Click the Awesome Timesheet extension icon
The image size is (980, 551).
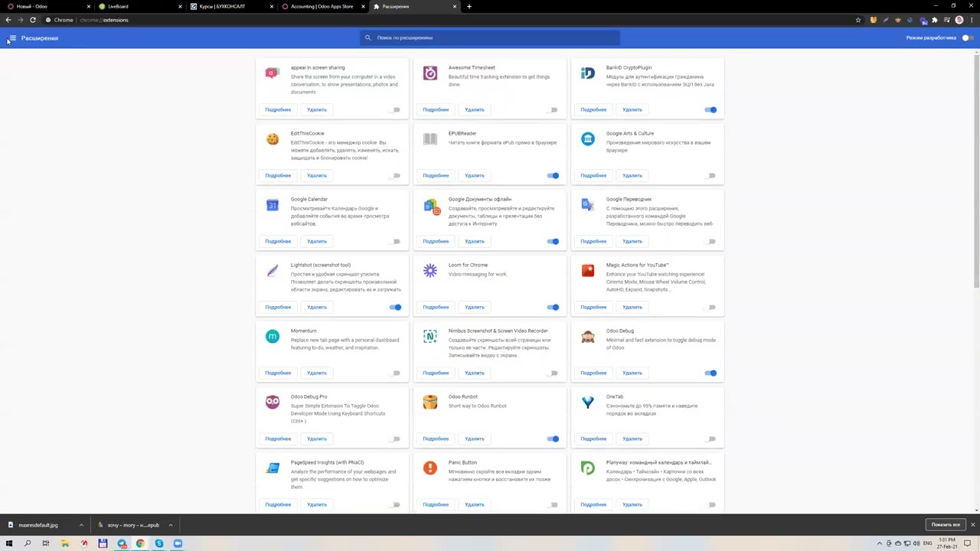pyautogui.click(x=430, y=73)
